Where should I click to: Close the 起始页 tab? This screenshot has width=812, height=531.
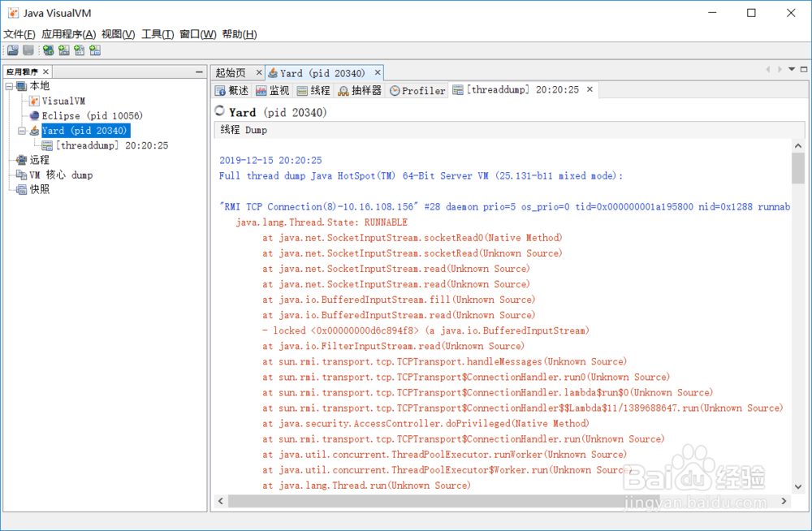click(x=259, y=72)
